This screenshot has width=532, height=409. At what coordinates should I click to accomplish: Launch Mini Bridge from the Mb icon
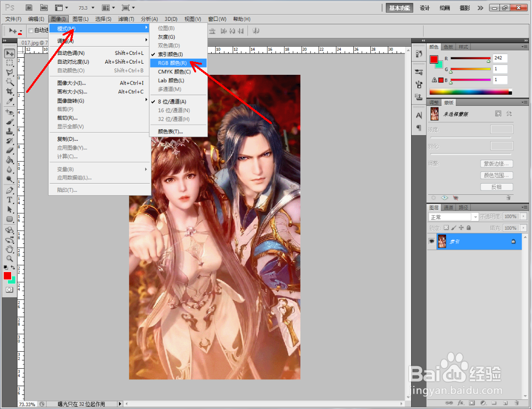point(44,7)
